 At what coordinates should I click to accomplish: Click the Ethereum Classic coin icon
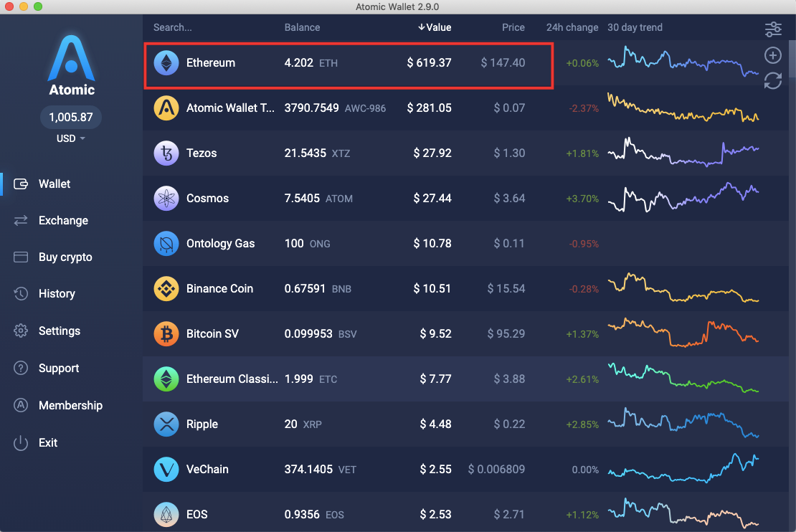click(166, 379)
